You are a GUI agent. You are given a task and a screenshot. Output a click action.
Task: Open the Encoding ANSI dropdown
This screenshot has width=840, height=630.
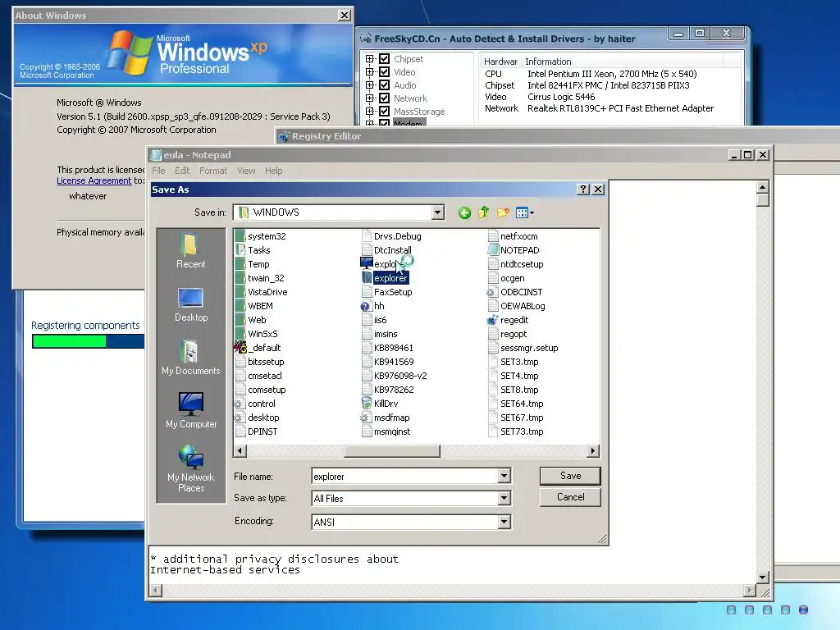[x=504, y=522]
